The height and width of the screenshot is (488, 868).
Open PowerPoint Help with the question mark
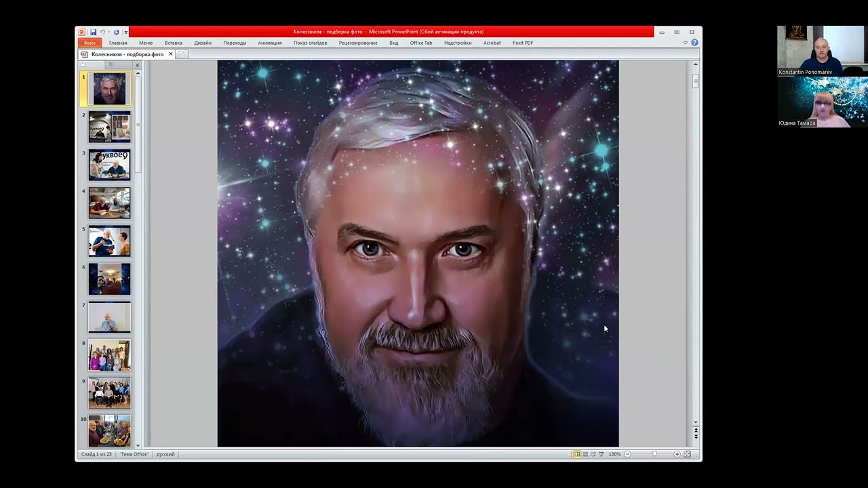[x=694, y=43]
